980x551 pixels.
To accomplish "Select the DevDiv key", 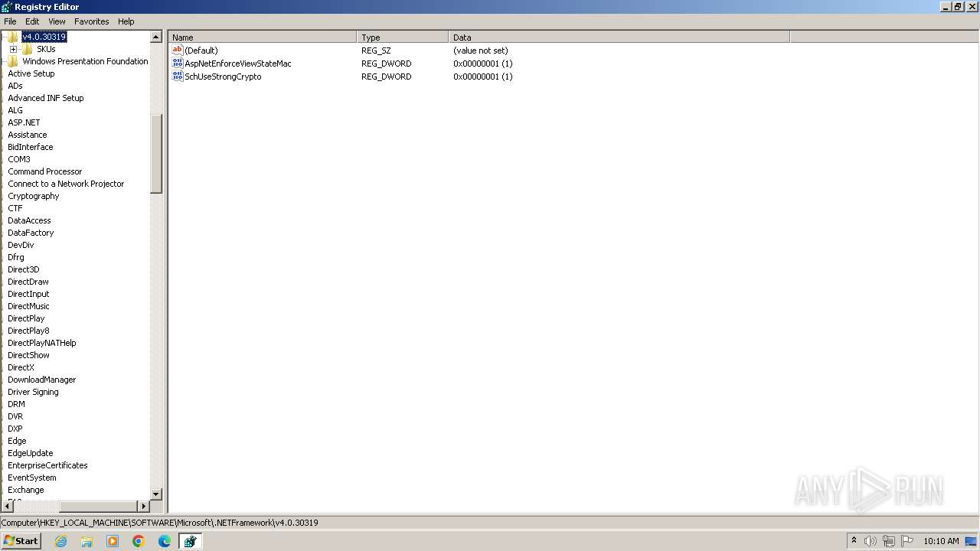I will pyautogui.click(x=21, y=245).
